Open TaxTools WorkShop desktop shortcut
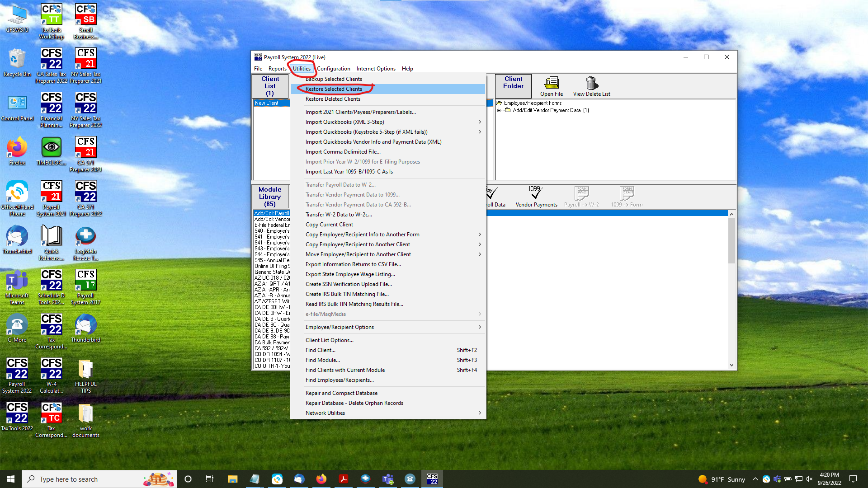The width and height of the screenshot is (868, 488). click(51, 21)
